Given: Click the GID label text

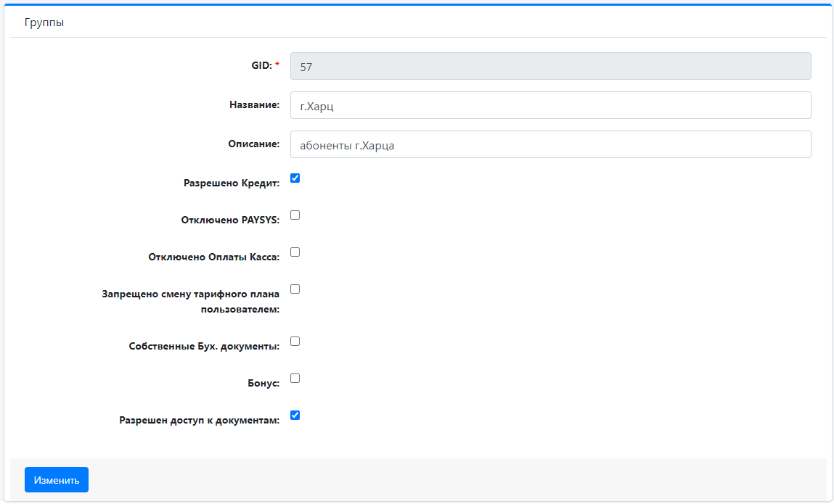Looking at the screenshot, I should (256, 65).
